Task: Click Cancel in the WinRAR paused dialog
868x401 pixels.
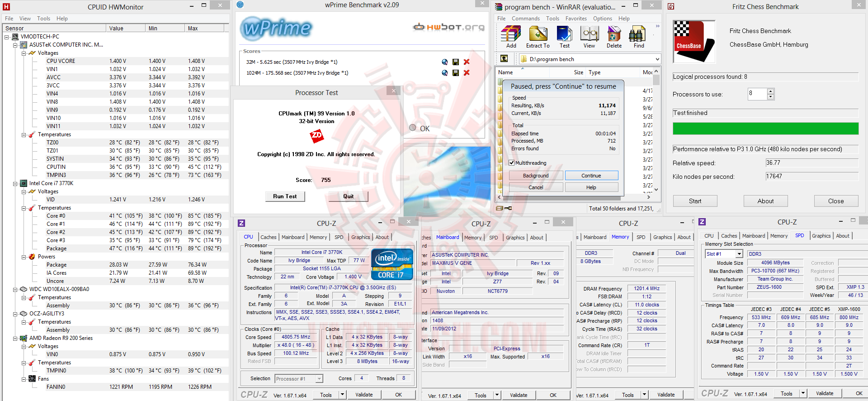Action: (536, 187)
